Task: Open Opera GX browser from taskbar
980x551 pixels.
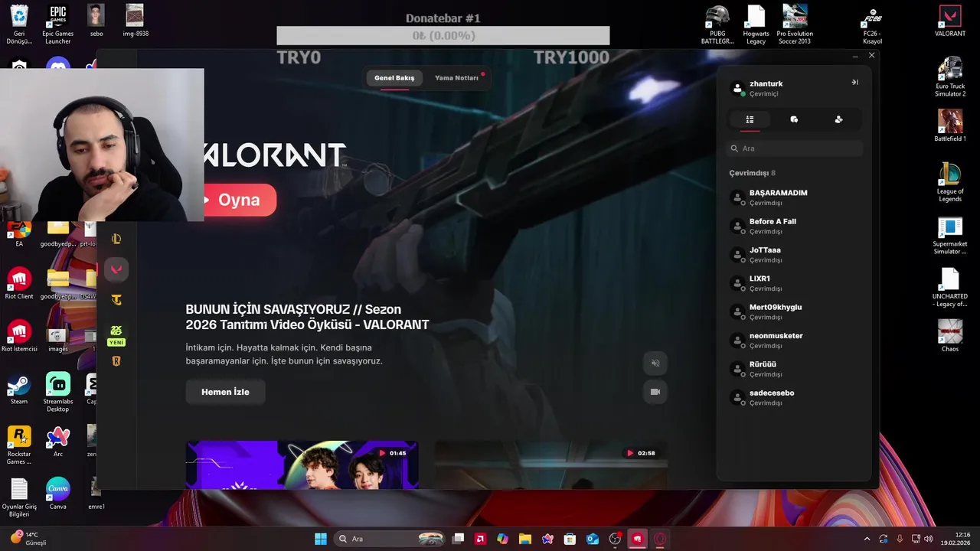Action: coord(660,539)
